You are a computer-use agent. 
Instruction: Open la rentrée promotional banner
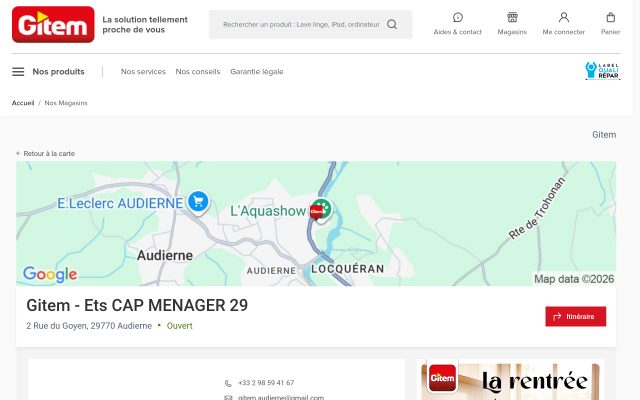[x=510, y=380]
